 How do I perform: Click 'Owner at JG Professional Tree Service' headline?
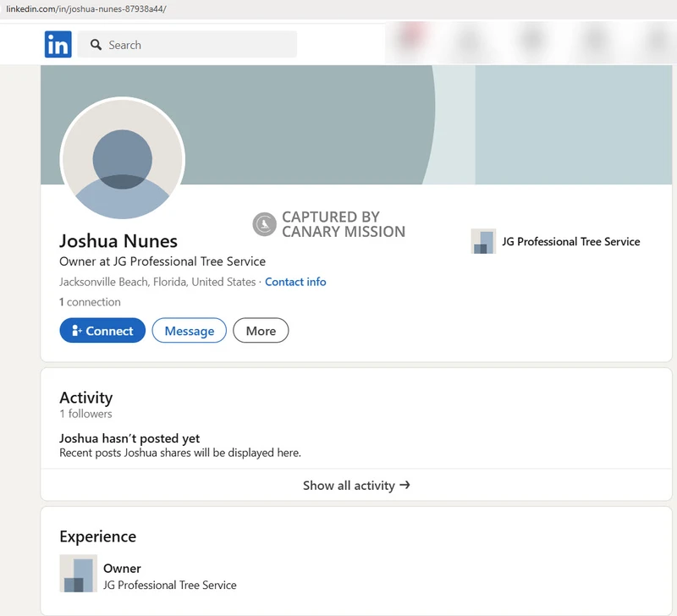tap(162, 261)
